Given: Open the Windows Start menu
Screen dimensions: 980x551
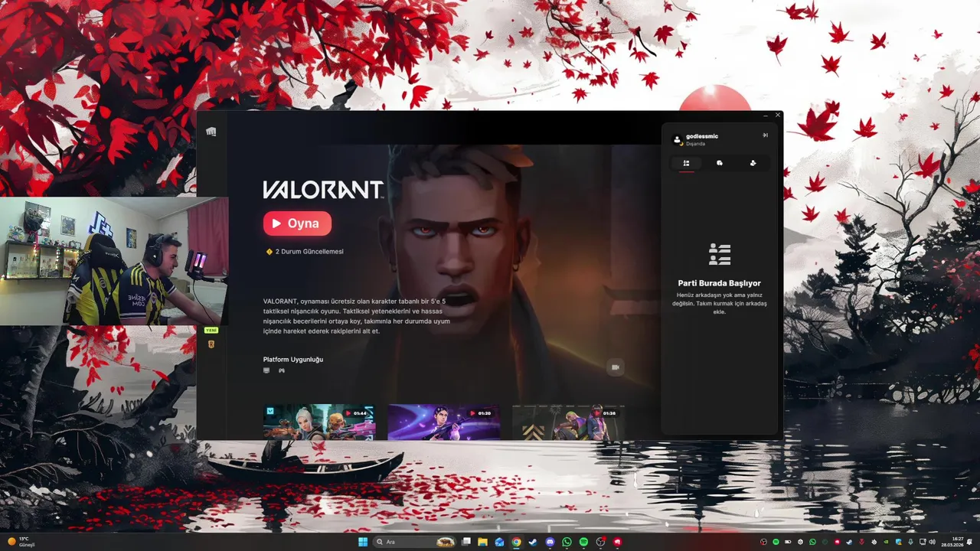Looking at the screenshot, I should pyautogui.click(x=363, y=542).
